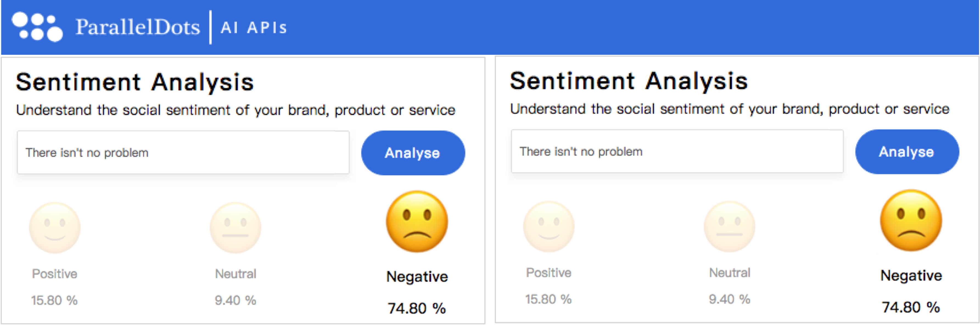This screenshot has width=980, height=325.
Task: Select the left panel Negative sad face
Action: pos(417,221)
